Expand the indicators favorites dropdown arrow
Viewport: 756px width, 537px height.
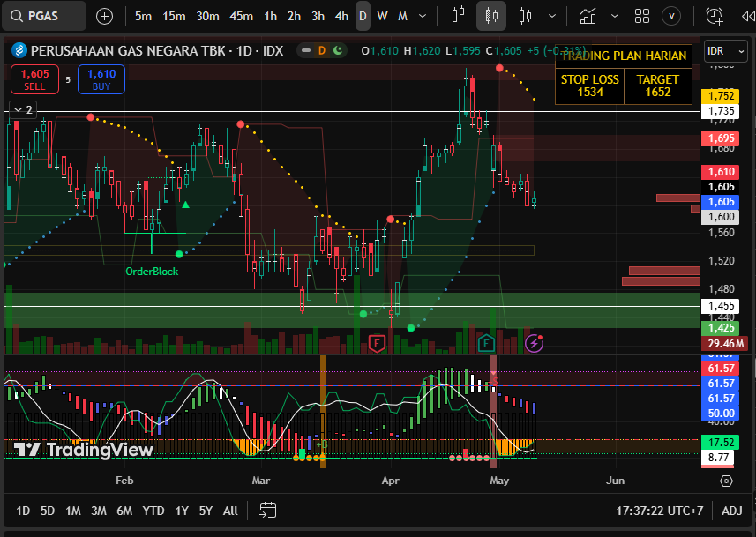615,17
